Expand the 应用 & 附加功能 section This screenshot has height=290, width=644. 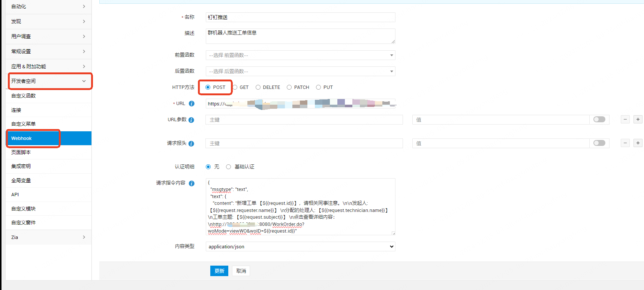(48, 66)
